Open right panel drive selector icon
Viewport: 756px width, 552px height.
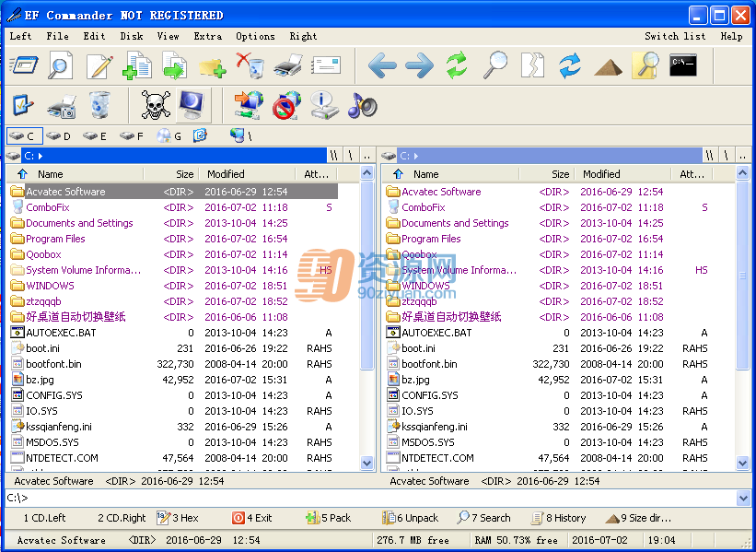(x=389, y=156)
